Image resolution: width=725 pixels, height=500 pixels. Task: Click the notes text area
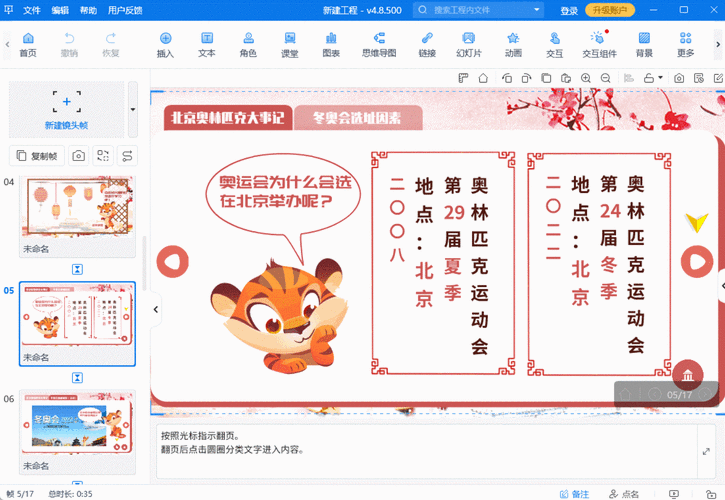pyautogui.click(x=425, y=451)
